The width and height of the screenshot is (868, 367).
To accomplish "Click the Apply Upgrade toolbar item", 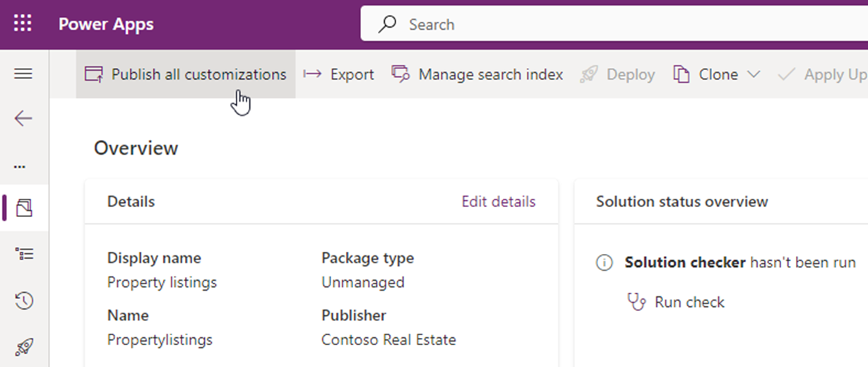I will (x=822, y=74).
